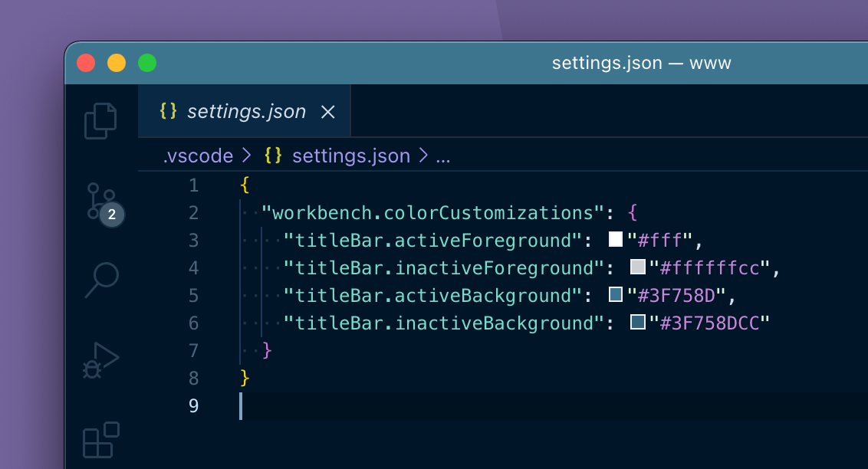Viewport: 868px width, 469px height.
Task: Open color picker for #ffffffcc swatch
Action: click(637, 267)
